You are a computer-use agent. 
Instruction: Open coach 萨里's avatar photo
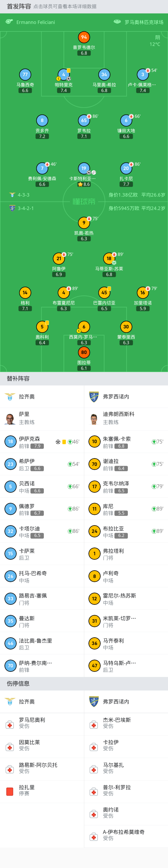[x=10, y=419]
